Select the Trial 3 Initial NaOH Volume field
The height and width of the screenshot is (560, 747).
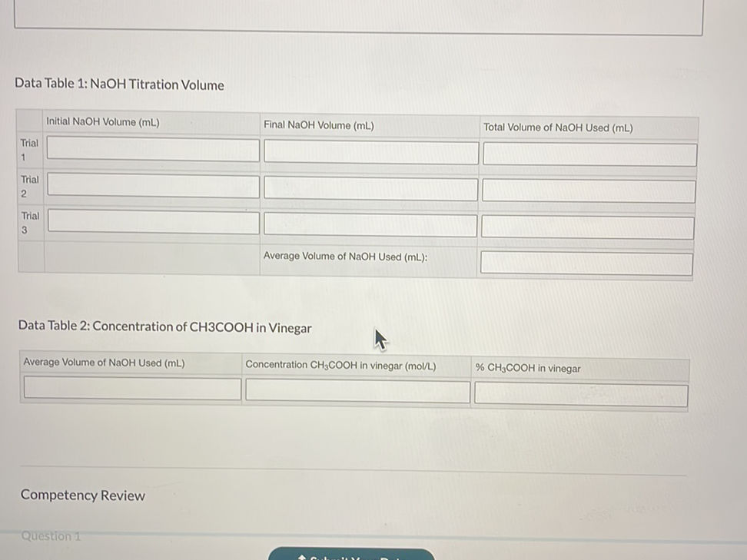[152, 222]
